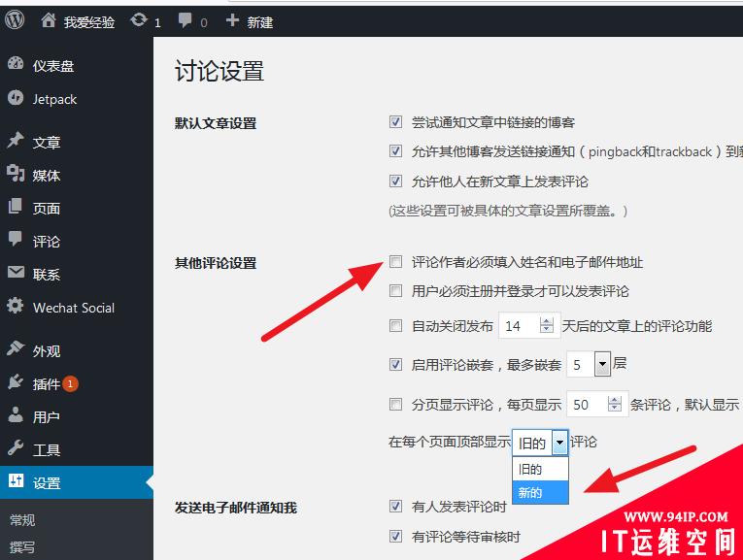Viewport: 743px width, 560px height.
Task: Click the media icon for 媒体
Action: click(16, 174)
